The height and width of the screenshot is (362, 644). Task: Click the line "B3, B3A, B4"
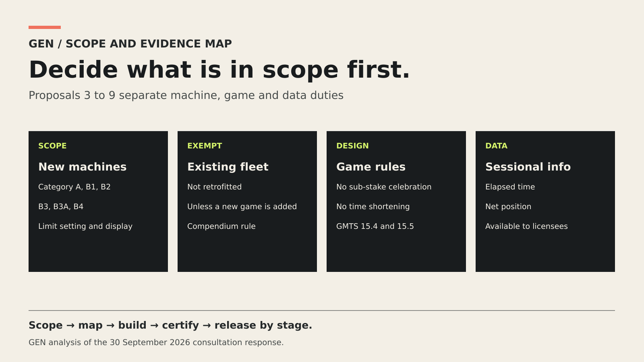[61, 207]
